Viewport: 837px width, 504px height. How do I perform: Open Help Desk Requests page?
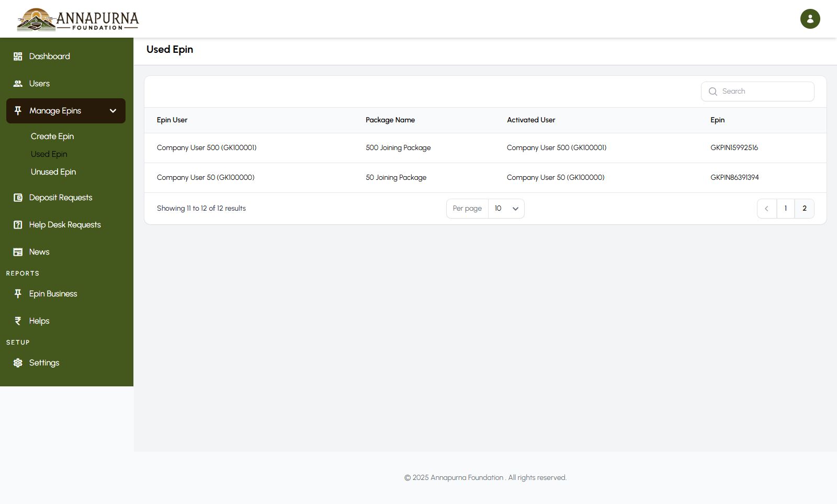tap(66, 225)
